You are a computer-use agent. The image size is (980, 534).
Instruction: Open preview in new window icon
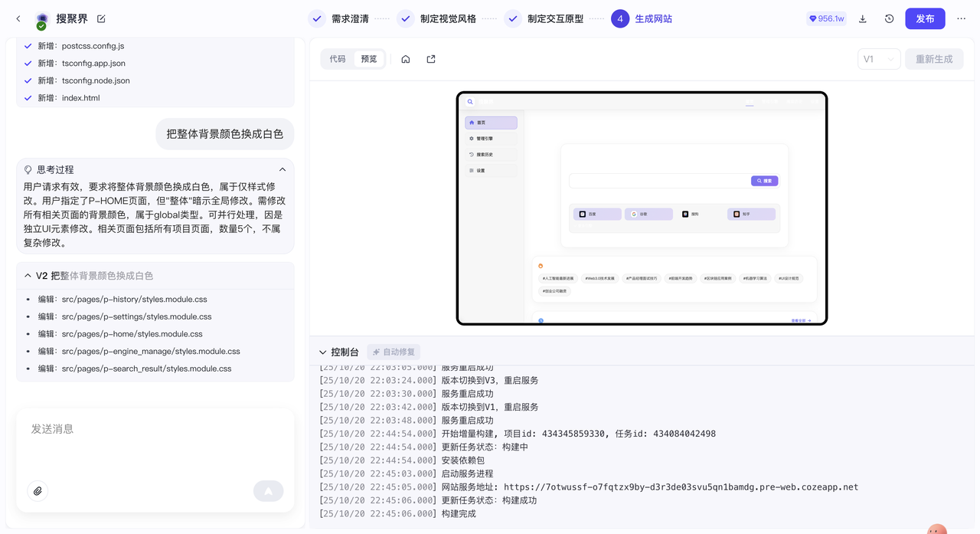click(431, 59)
